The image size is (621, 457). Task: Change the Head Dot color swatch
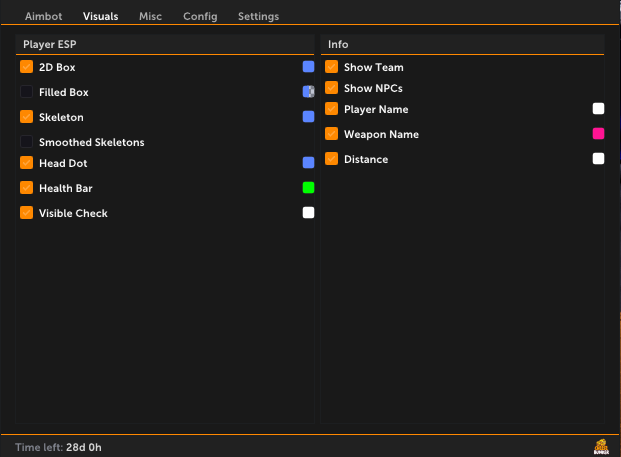pyautogui.click(x=309, y=162)
